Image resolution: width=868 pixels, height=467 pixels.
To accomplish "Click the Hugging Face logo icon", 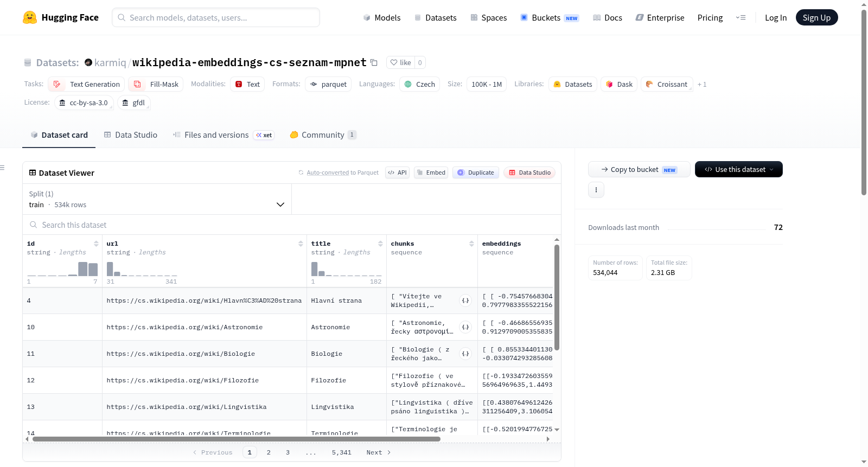I will coord(30,17).
